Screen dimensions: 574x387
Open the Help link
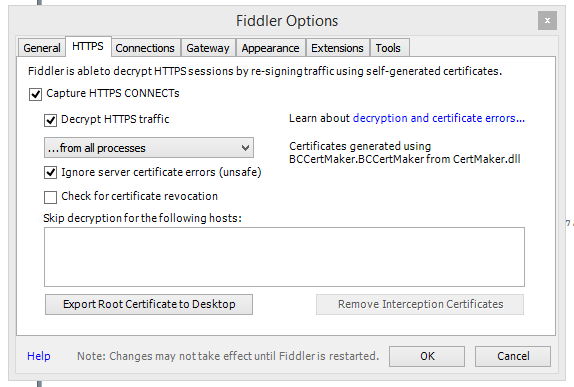pos(39,356)
